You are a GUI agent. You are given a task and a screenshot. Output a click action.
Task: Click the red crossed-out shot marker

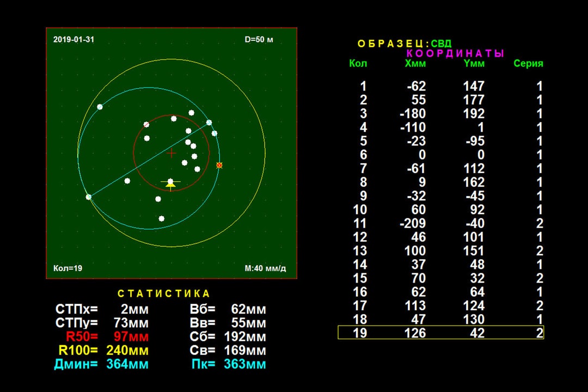tap(219, 165)
